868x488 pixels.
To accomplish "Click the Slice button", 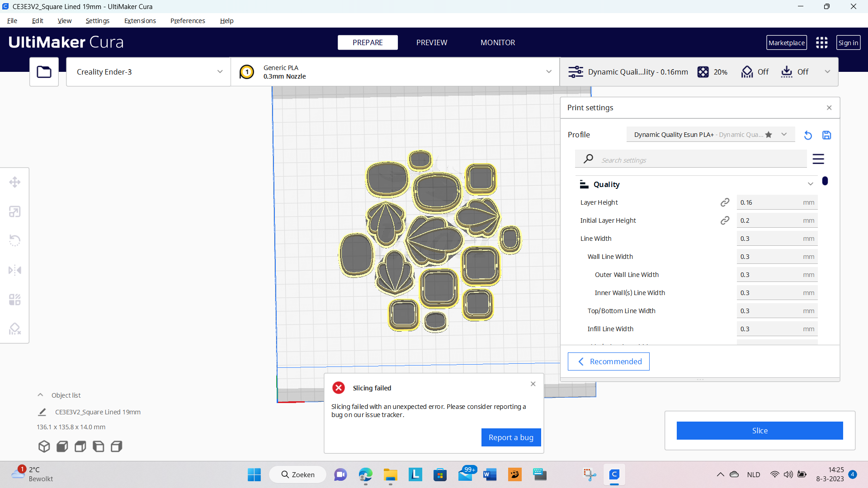I will 759,431.
